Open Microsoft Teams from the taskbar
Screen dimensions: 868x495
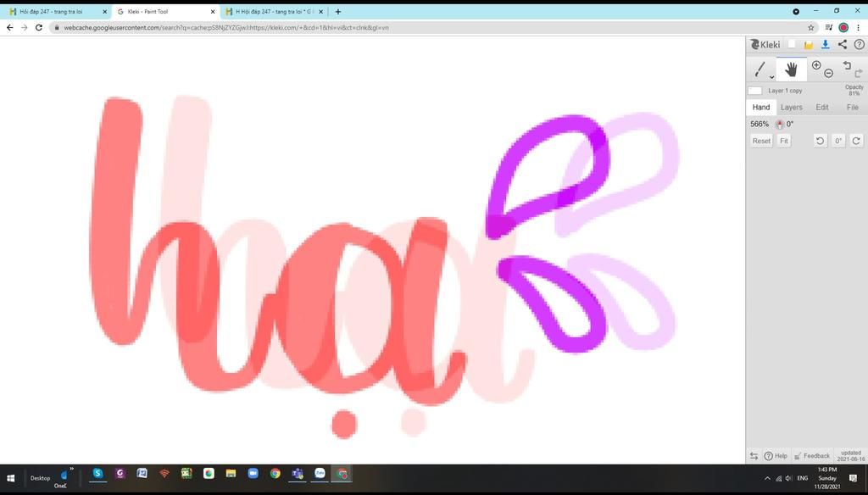coord(298,474)
